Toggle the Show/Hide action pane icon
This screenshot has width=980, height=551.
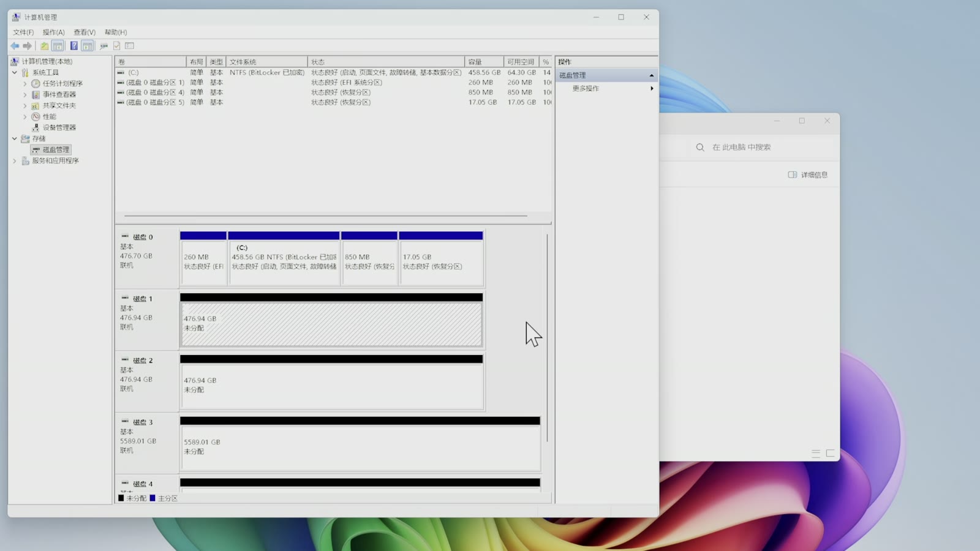pyautogui.click(x=88, y=46)
